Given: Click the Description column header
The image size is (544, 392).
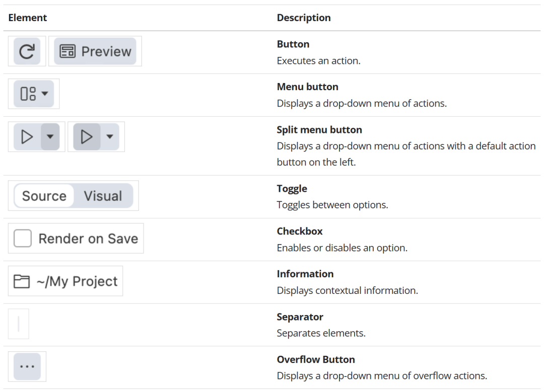Looking at the screenshot, I should coord(304,18).
